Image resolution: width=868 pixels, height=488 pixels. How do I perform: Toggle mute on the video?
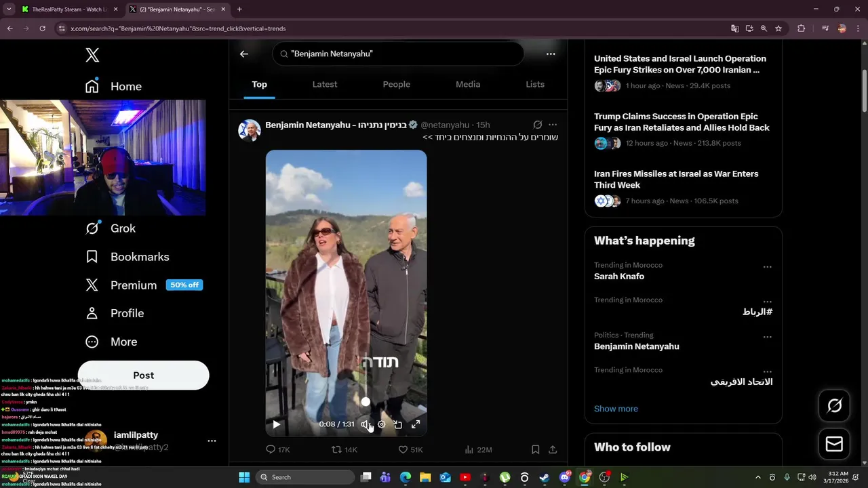tap(366, 424)
